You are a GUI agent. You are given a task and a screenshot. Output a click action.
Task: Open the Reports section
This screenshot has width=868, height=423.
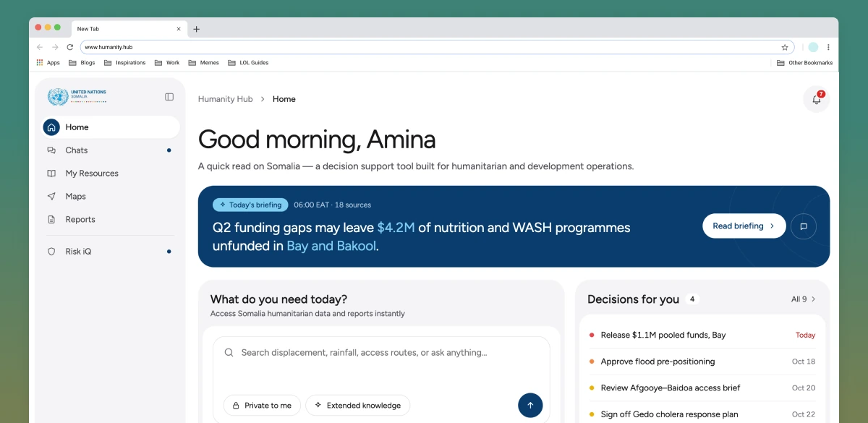tap(111, 220)
